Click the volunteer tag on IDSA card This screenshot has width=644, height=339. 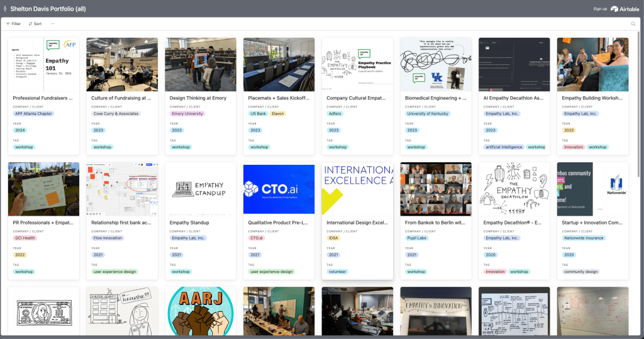tap(337, 272)
